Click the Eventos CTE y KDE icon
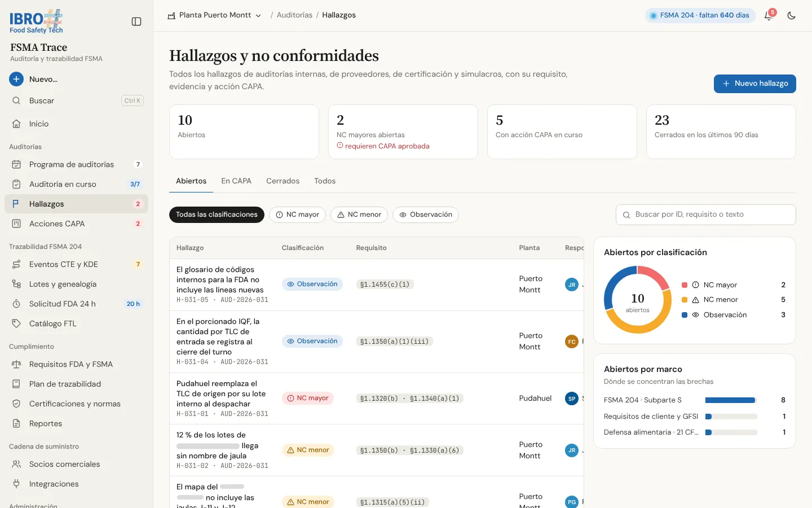Image resolution: width=812 pixels, height=508 pixels. pos(16,264)
